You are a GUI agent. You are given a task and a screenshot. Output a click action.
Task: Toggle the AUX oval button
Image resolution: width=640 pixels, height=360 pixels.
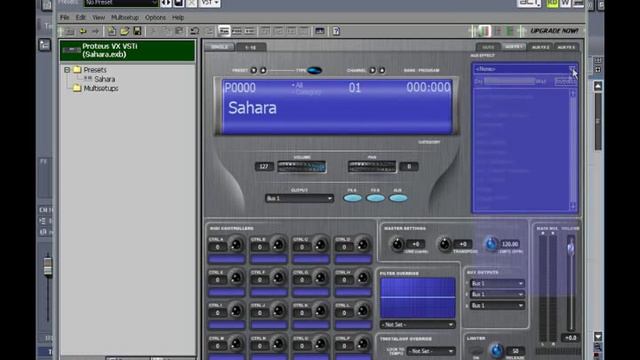tap(398, 198)
